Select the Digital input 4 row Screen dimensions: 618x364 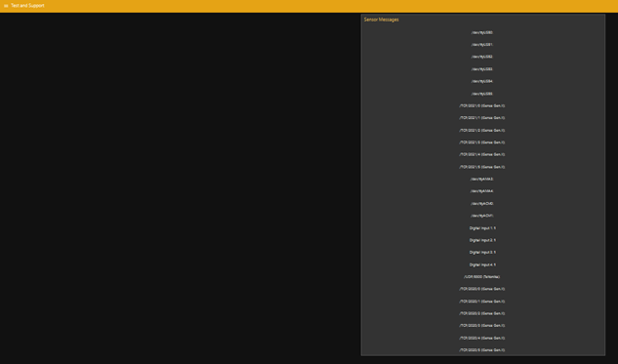[x=482, y=264]
